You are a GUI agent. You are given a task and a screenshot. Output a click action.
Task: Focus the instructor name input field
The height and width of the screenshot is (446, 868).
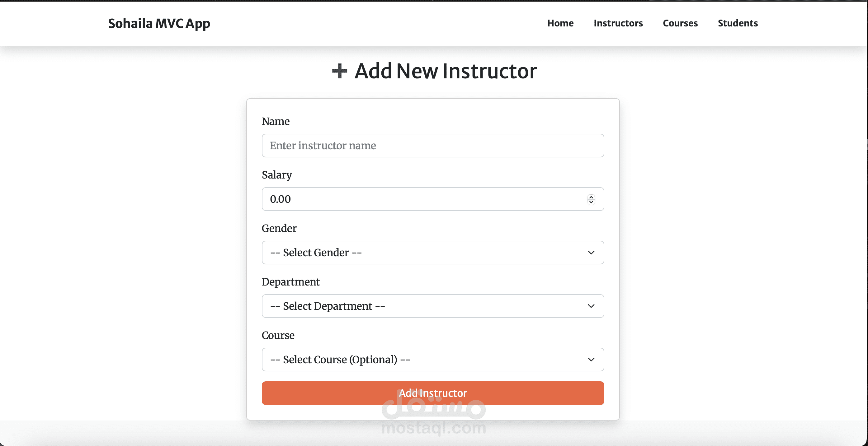(433, 146)
